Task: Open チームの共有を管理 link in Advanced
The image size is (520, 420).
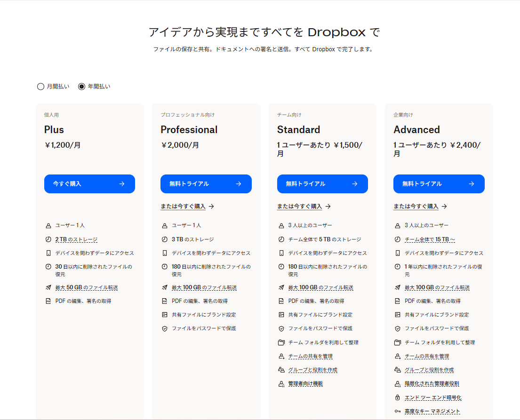Action: (427, 357)
